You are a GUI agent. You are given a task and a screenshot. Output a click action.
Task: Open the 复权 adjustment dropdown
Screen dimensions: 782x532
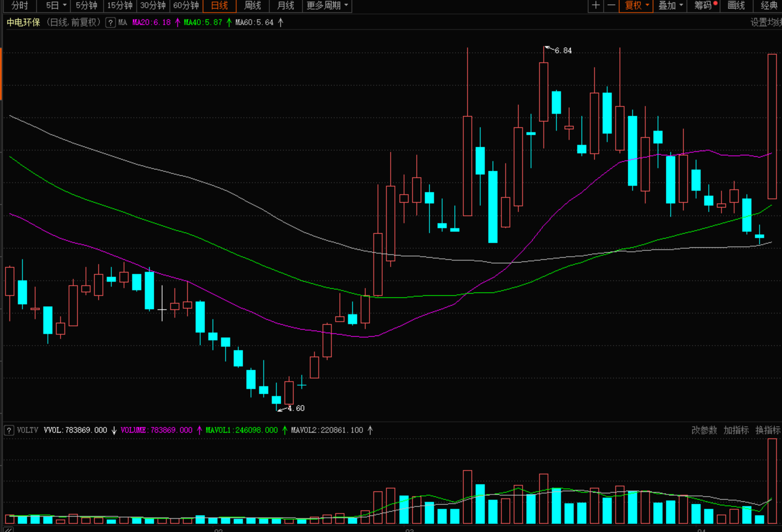(x=636, y=6)
